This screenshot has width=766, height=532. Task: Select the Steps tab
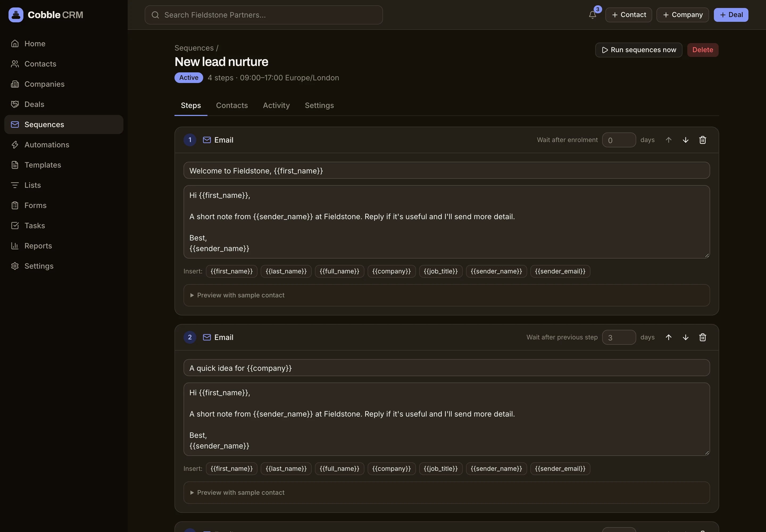[x=191, y=105]
